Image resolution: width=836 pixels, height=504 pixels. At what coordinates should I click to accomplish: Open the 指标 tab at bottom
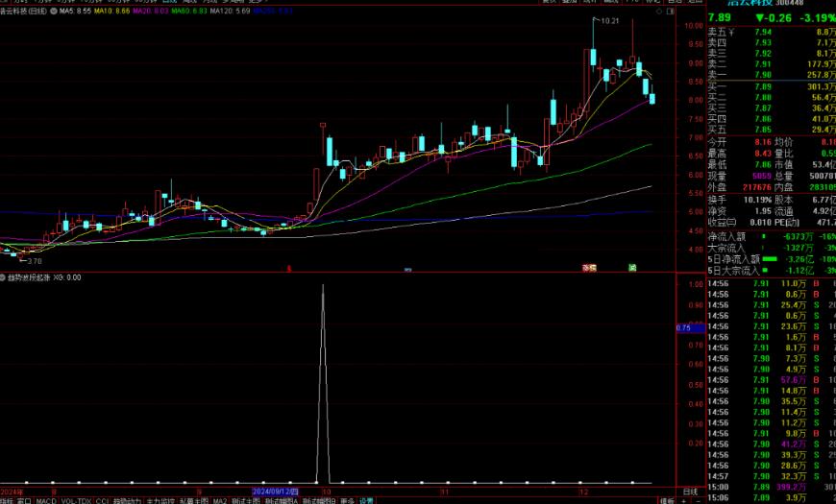(x=7, y=501)
